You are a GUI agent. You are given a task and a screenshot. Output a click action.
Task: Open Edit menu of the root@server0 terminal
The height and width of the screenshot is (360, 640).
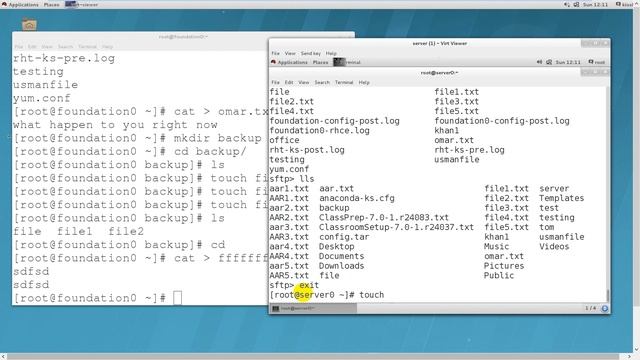click(x=289, y=82)
